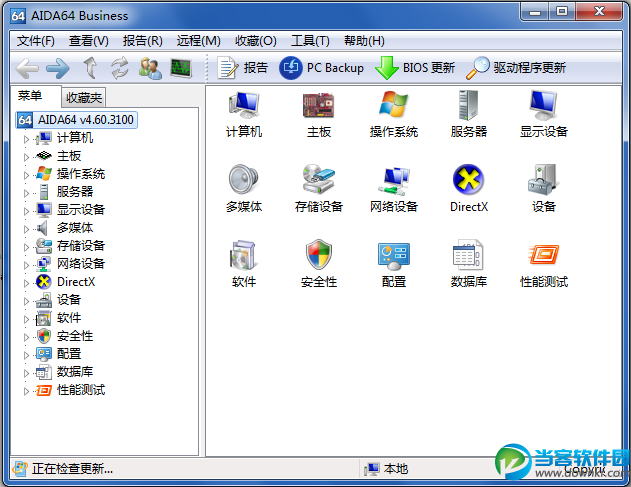Expand the 主板 tree node
Image resolution: width=631 pixels, height=487 pixels.
(x=26, y=157)
